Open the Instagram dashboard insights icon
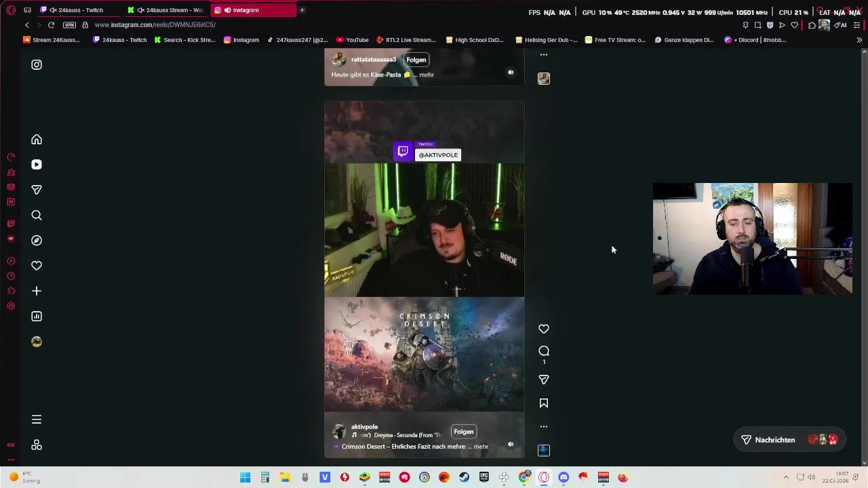Image resolution: width=868 pixels, height=488 pixels. 37,317
